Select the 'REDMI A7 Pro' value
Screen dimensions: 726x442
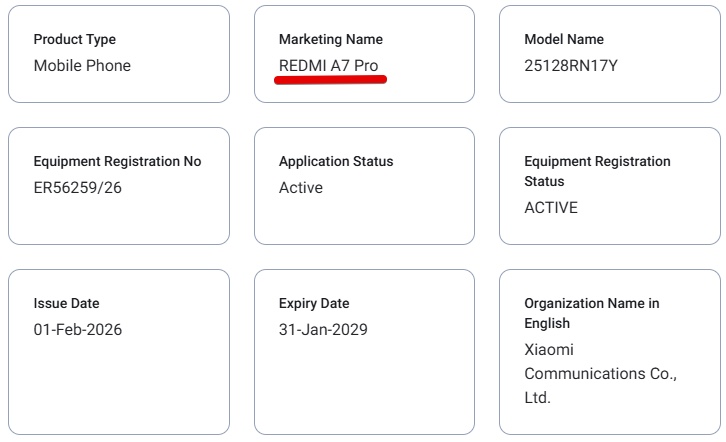point(328,66)
